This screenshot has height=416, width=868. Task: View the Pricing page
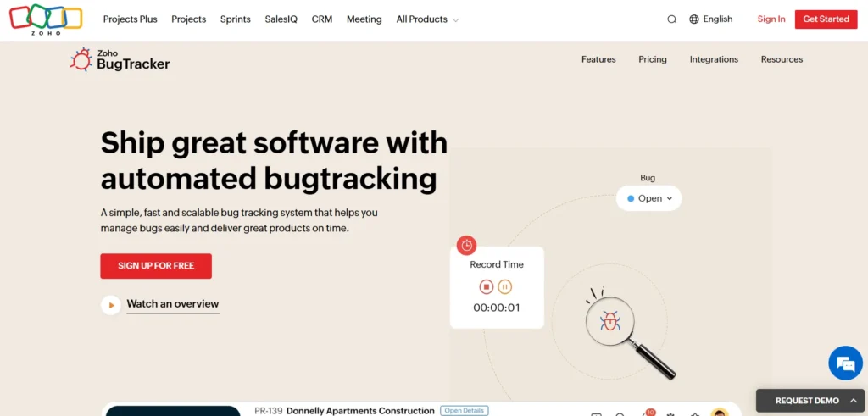click(653, 59)
